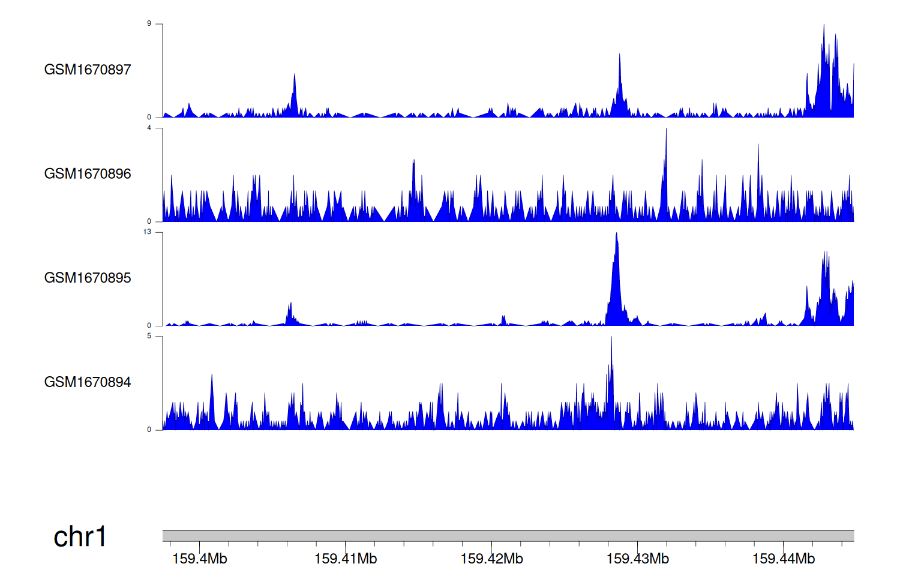The width and height of the screenshot is (900, 588).
Task: Click the 159.4Mb axis position label
Action: point(199,559)
